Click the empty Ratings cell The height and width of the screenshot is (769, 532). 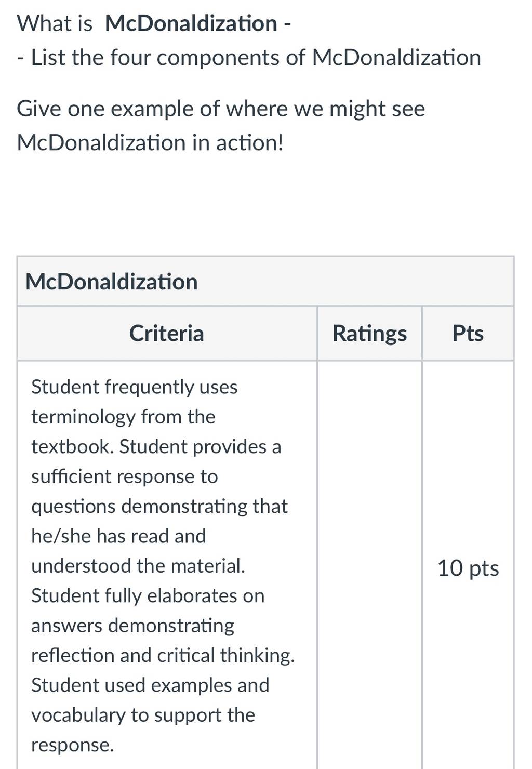(369, 565)
